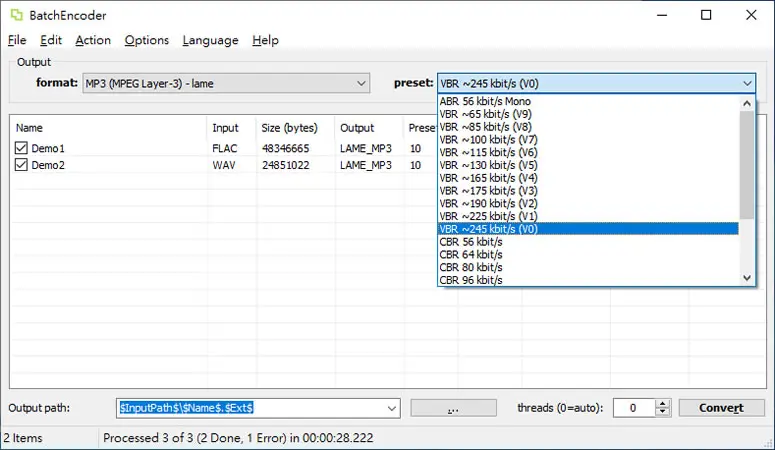The image size is (775, 450).
Task: Uncheck the Demo2 file checkbox
Action: (21, 165)
